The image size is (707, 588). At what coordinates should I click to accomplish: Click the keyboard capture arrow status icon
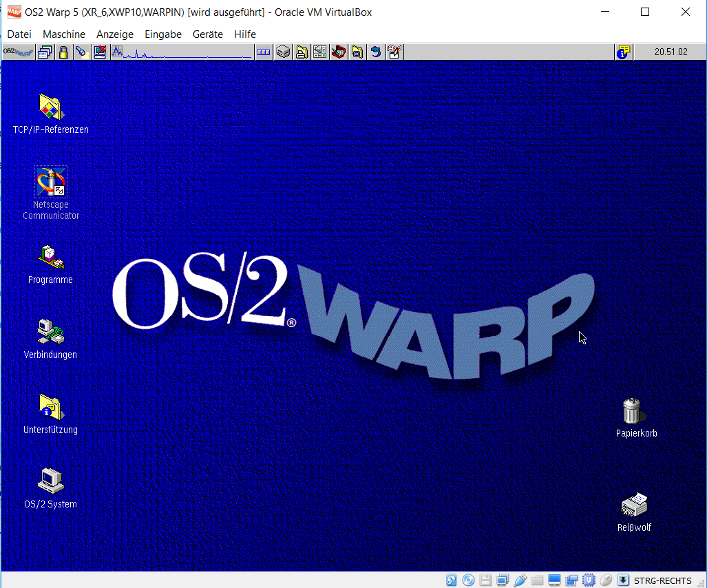coord(623,580)
